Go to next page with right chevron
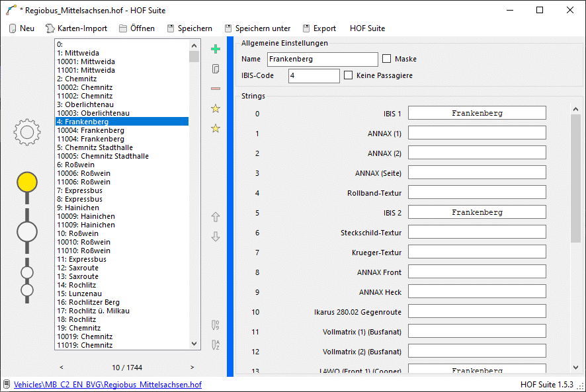This screenshot has width=586, height=392. tap(192, 368)
